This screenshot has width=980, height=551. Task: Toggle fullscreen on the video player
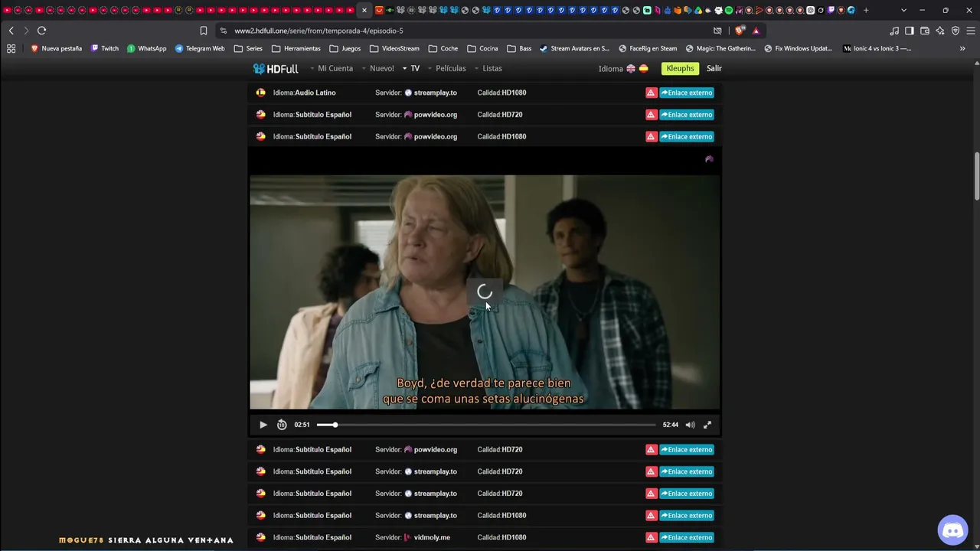tap(707, 425)
